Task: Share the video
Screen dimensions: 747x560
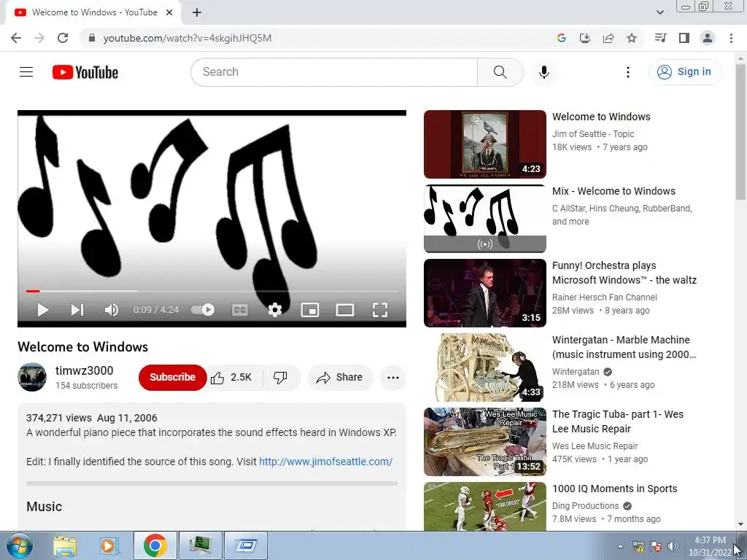Action: (340, 378)
